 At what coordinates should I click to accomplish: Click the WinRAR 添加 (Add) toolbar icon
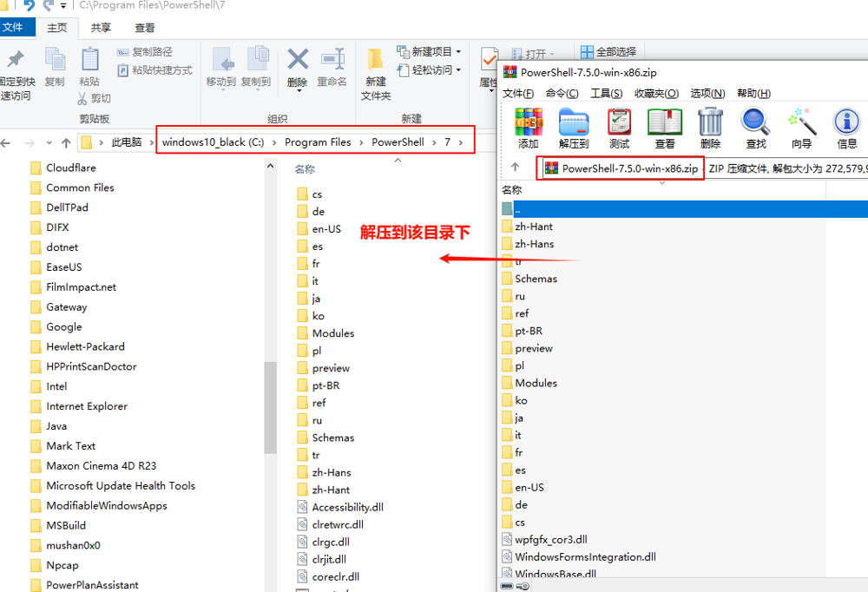pyautogui.click(x=528, y=128)
